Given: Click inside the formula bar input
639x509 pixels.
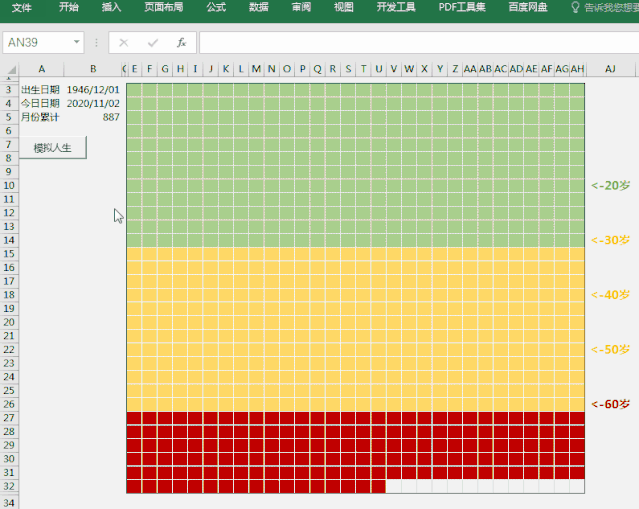Looking at the screenshot, I should 415,43.
